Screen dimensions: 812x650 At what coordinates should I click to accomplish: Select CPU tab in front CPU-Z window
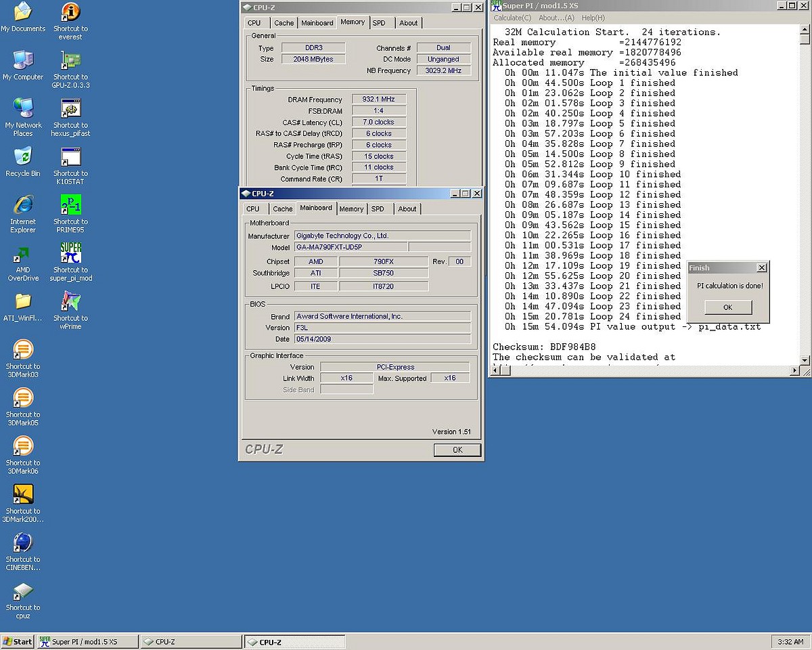pos(253,209)
